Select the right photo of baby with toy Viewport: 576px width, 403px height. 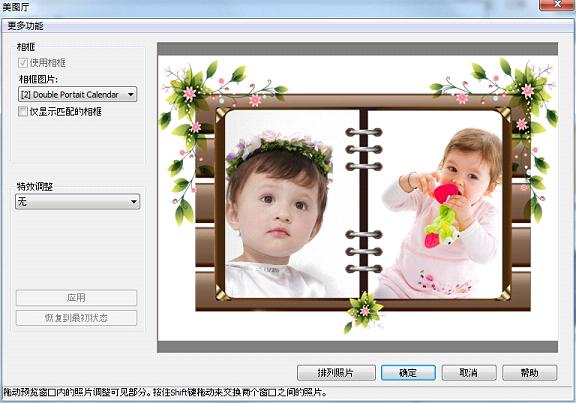(435, 204)
